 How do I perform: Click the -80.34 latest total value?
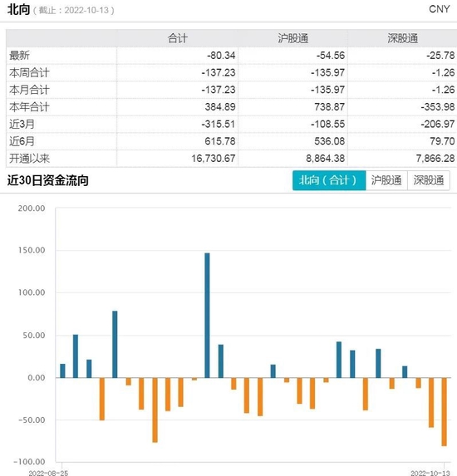221,56
